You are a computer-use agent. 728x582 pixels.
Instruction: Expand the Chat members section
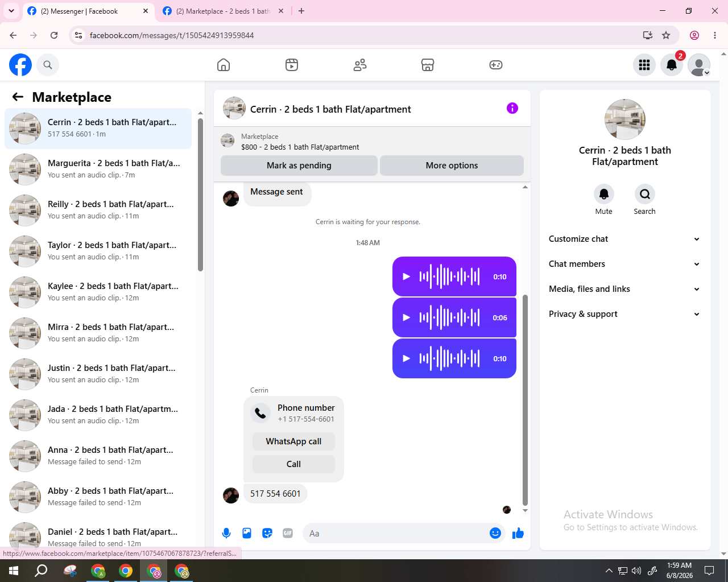pos(624,264)
